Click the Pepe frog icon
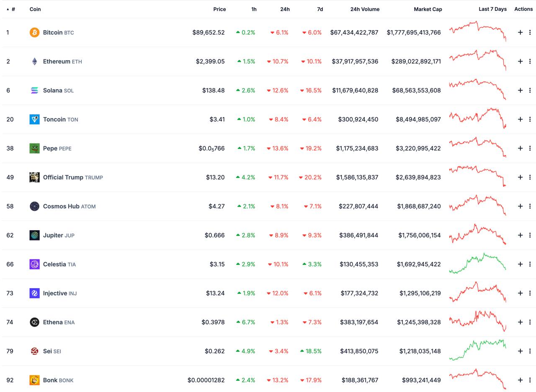The height and width of the screenshot is (392, 536). click(x=34, y=148)
